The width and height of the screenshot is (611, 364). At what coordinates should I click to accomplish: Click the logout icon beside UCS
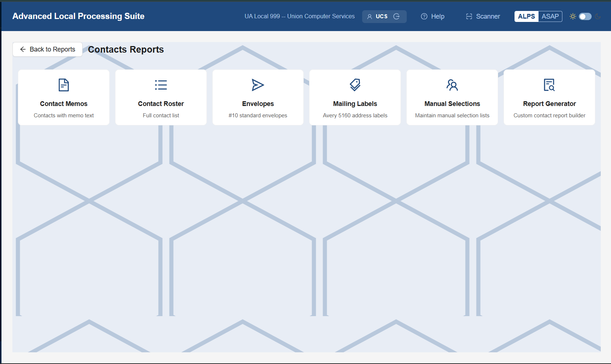pos(396,16)
